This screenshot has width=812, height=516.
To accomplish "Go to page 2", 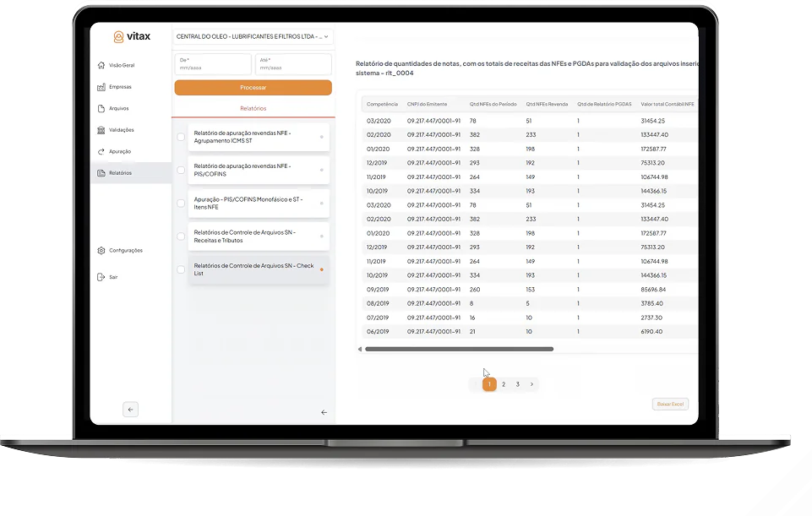I will point(504,384).
